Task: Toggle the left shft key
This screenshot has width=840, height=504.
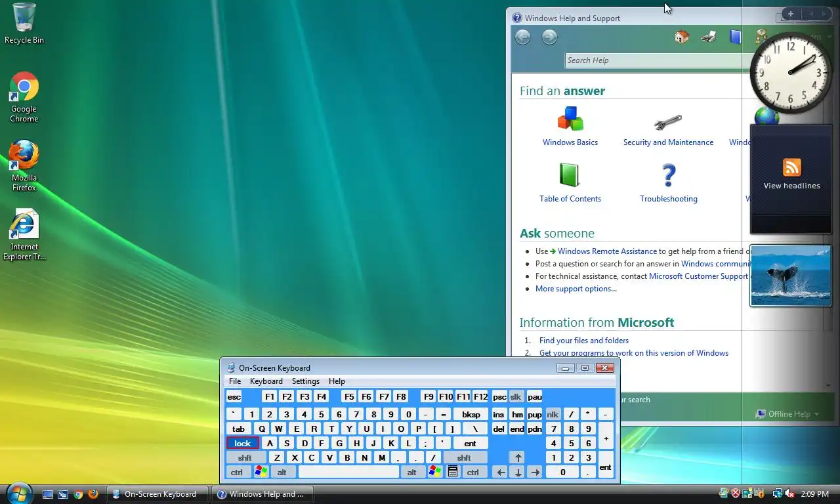Action: (247, 457)
